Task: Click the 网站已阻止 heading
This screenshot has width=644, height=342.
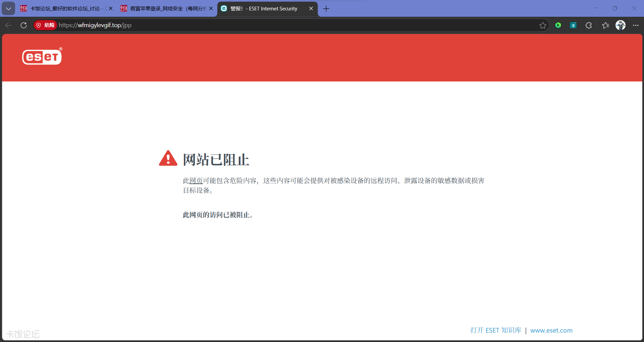Action: pos(216,160)
